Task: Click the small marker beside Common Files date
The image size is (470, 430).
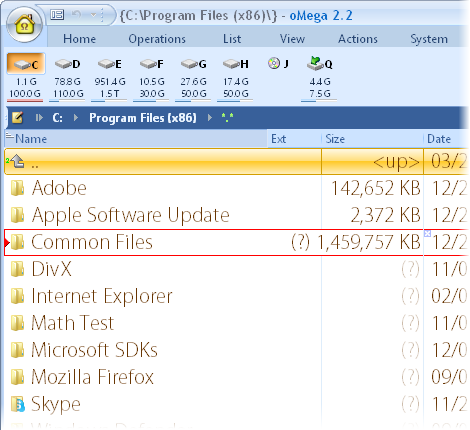Action: coord(427,233)
